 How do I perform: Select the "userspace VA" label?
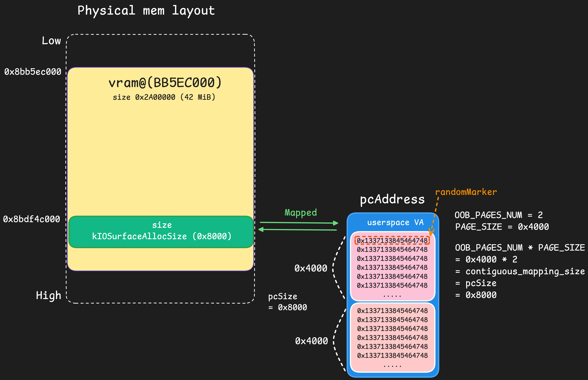395,223
